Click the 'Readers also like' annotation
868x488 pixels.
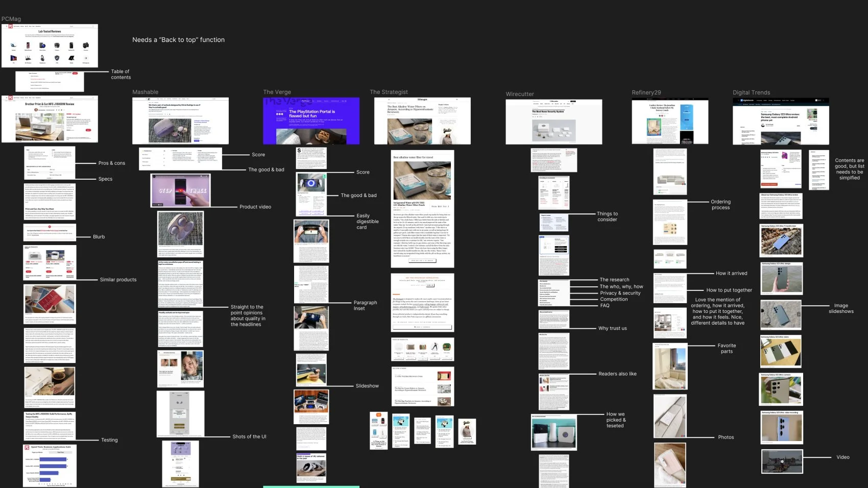(x=618, y=374)
